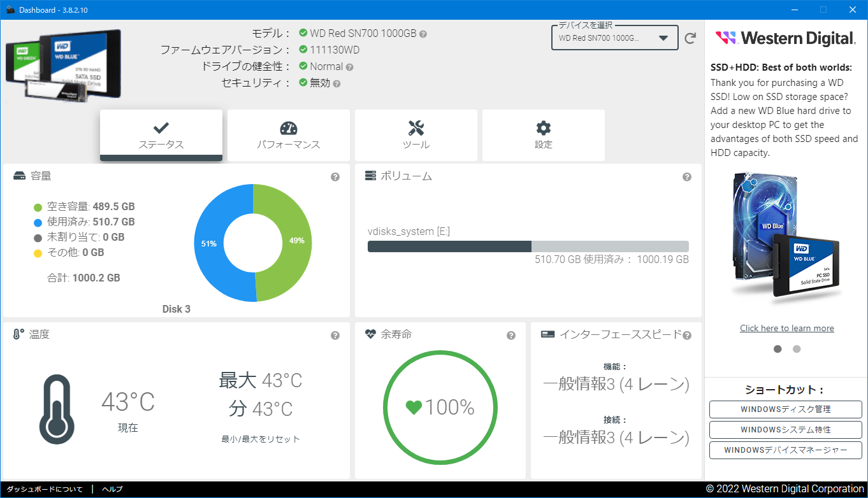Click the Western Digital logo
This screenshot has width=868, height=498.
786,38
